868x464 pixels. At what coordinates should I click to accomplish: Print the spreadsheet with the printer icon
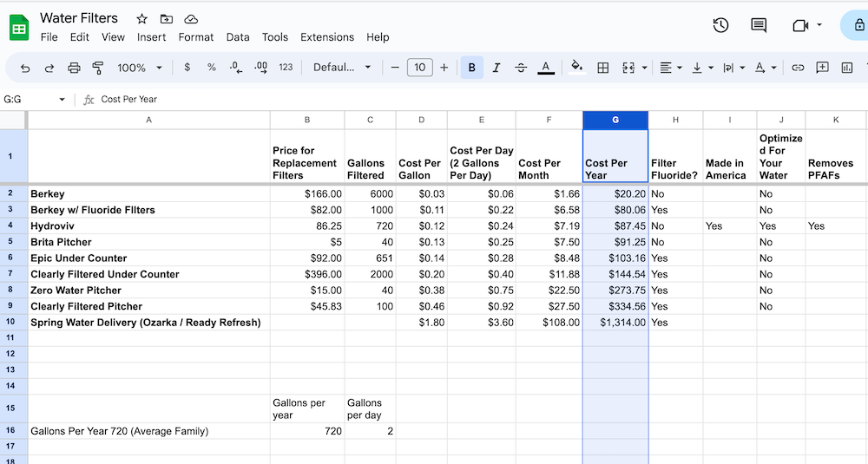74,68
